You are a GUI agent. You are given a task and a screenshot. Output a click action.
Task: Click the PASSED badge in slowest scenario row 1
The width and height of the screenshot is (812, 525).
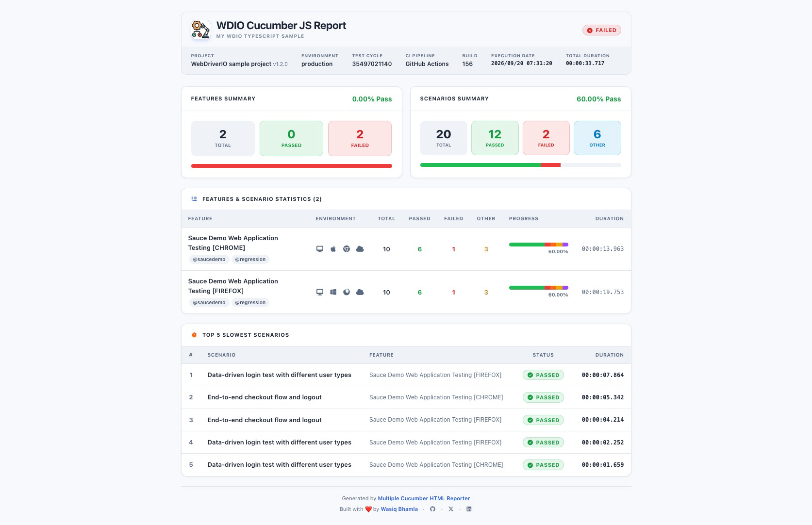click(543, 375)
